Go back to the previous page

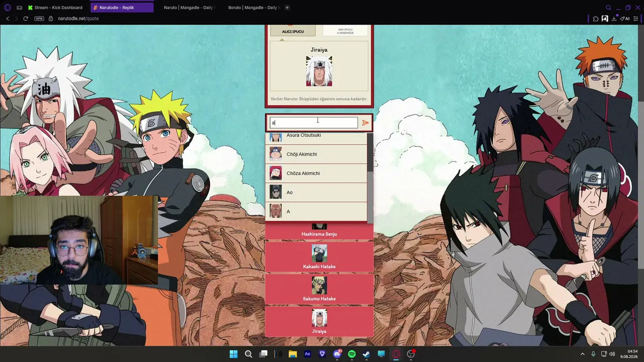[8, 19]
